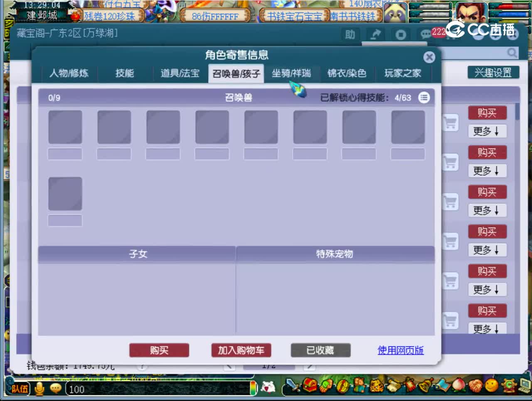Screen dimensions: 532x401
Task: Open the 道具/法宝 tab
Action: pyautogui.click(x=180, y=73)
